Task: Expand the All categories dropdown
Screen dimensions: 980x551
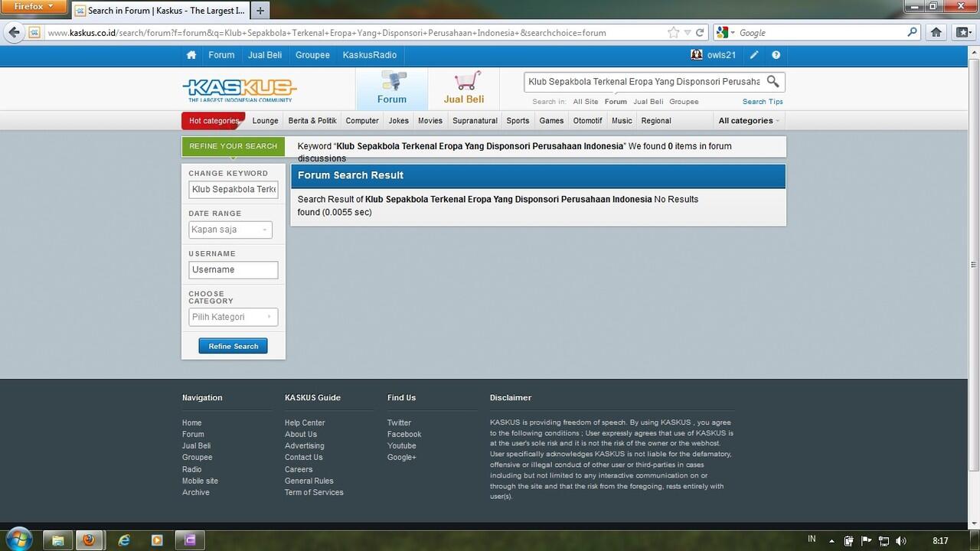Action: pos(749,120)
